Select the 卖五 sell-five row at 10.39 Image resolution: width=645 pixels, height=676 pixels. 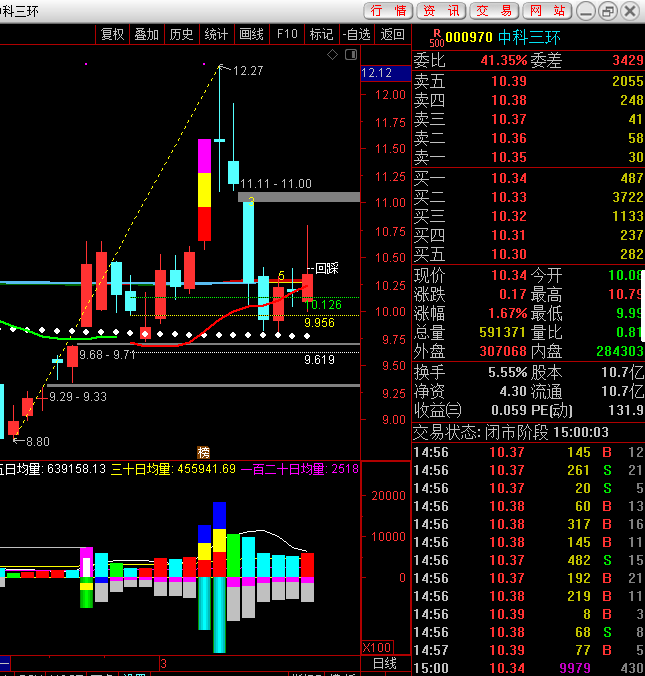coord(529,81)
